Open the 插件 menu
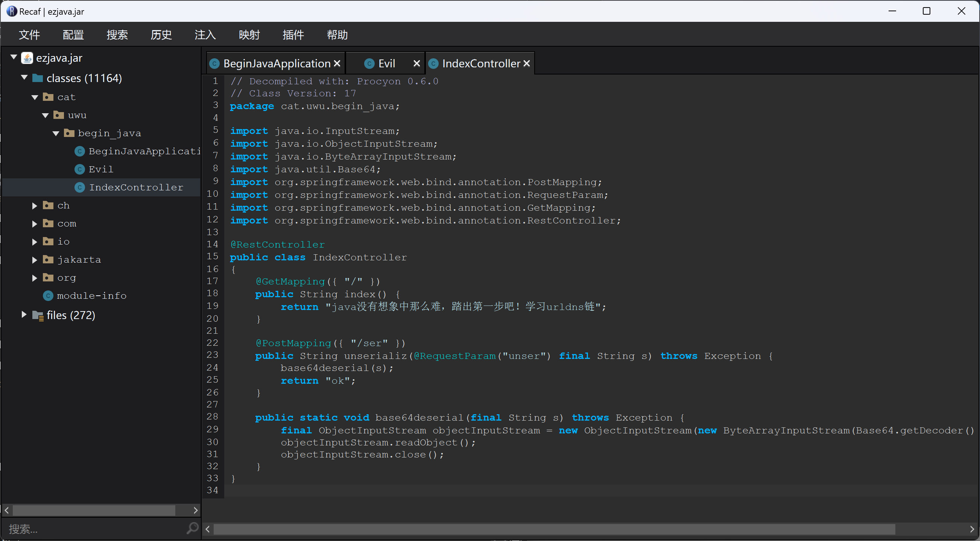980x541 pixels. pyautogui.click(x=293, y=35)
